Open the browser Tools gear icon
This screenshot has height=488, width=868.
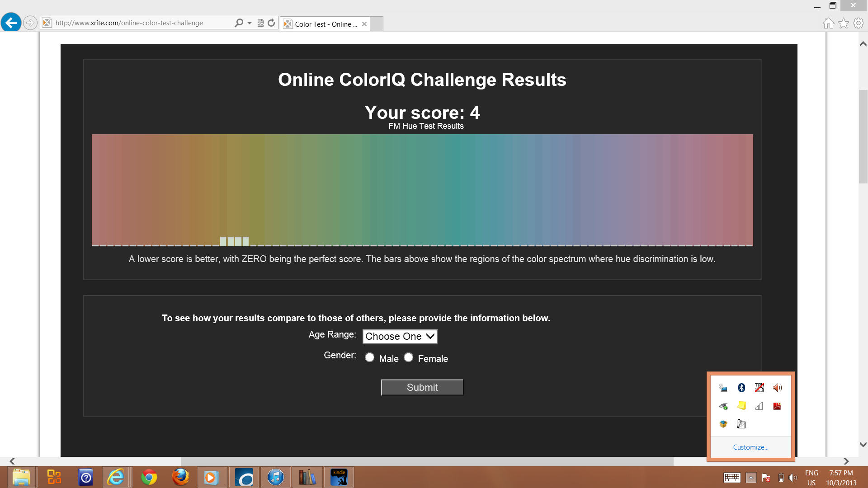(859, 23)
